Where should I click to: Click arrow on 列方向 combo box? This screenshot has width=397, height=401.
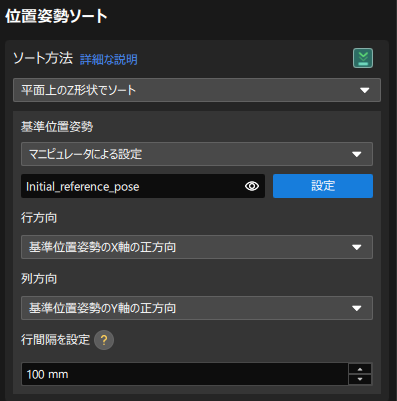coord(357,308)
